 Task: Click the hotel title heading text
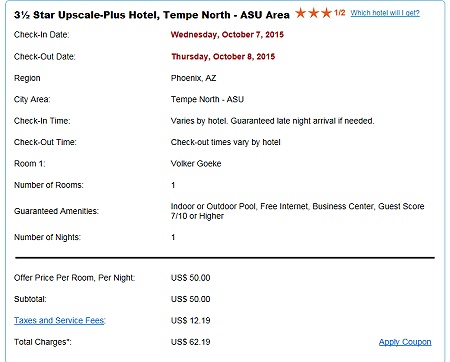coord(152,15)
